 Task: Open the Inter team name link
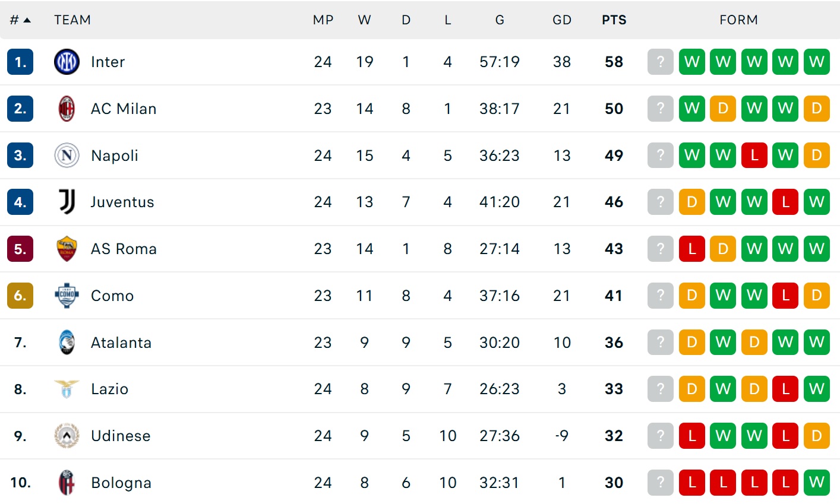(x=108, y=62)
